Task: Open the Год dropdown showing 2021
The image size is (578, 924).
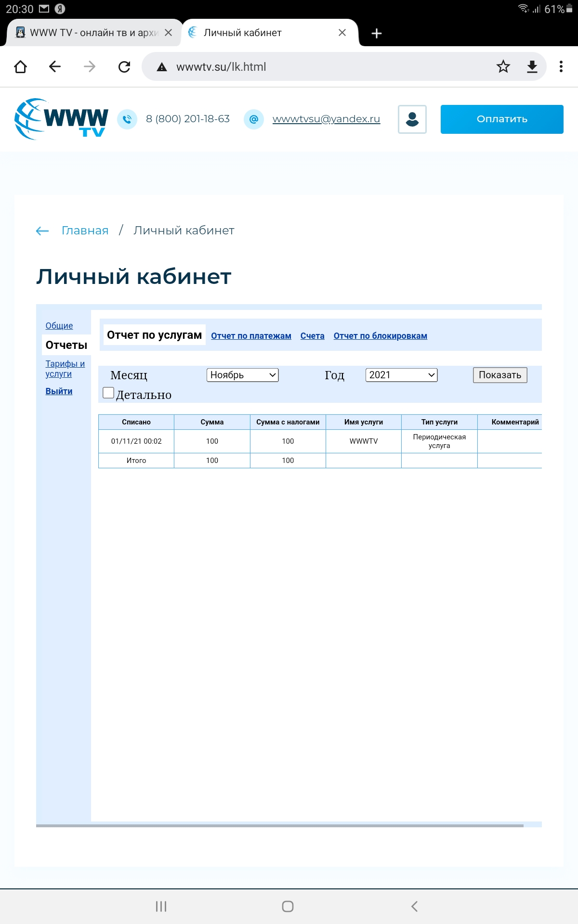Action: pos(402,375)
